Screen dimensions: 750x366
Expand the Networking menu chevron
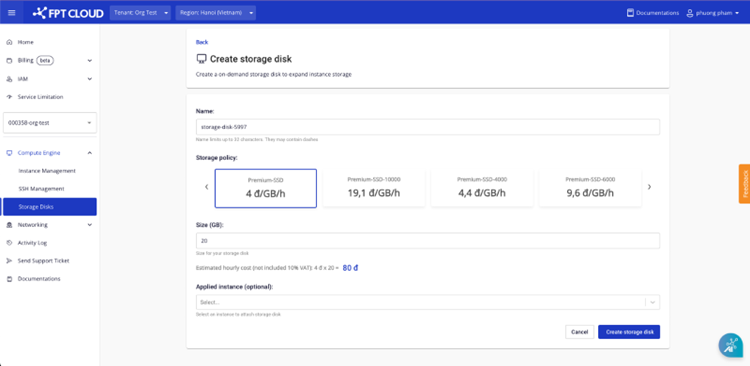pyautogui.click(x=89, y=225)
